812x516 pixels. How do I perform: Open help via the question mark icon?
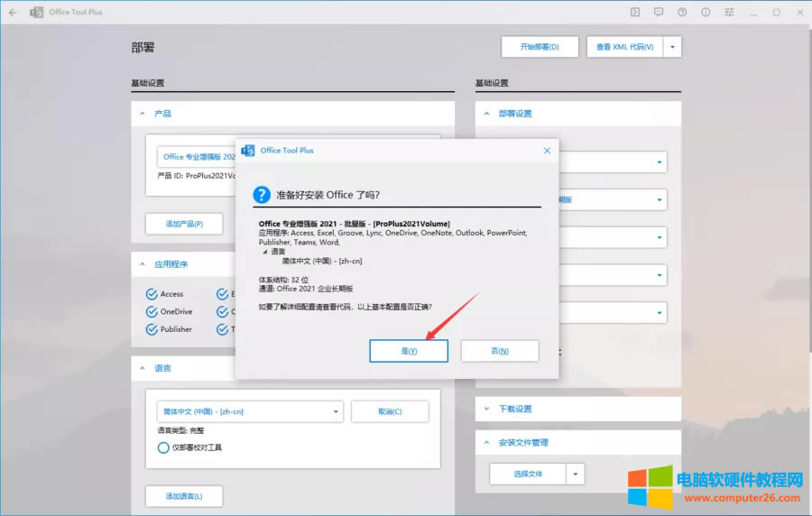pyautogui.click(x=682, y=13)
